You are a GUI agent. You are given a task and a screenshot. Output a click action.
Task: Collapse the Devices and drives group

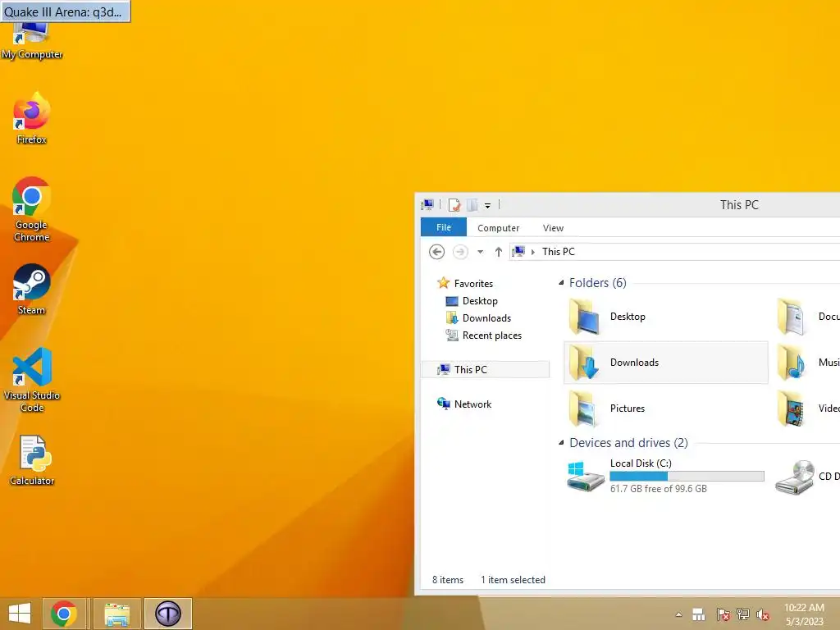coord(561,443)
